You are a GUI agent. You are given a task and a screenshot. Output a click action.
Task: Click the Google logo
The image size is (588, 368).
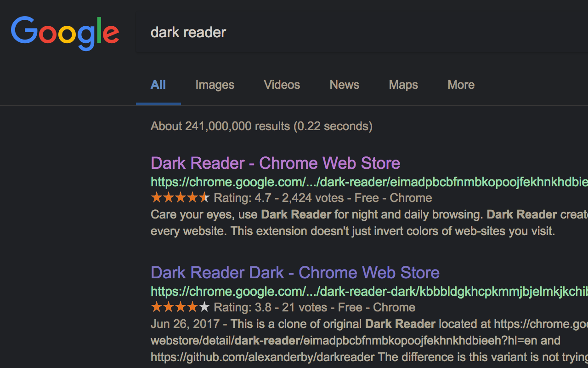[65, 32]
